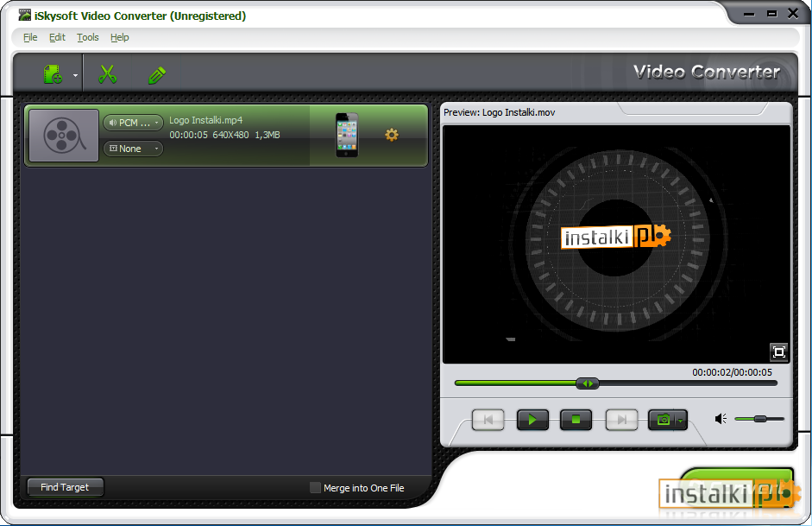Viewport: 812px width, 526px height.
Task: Mute audio using the speaker icon
Action: [721, 419]
